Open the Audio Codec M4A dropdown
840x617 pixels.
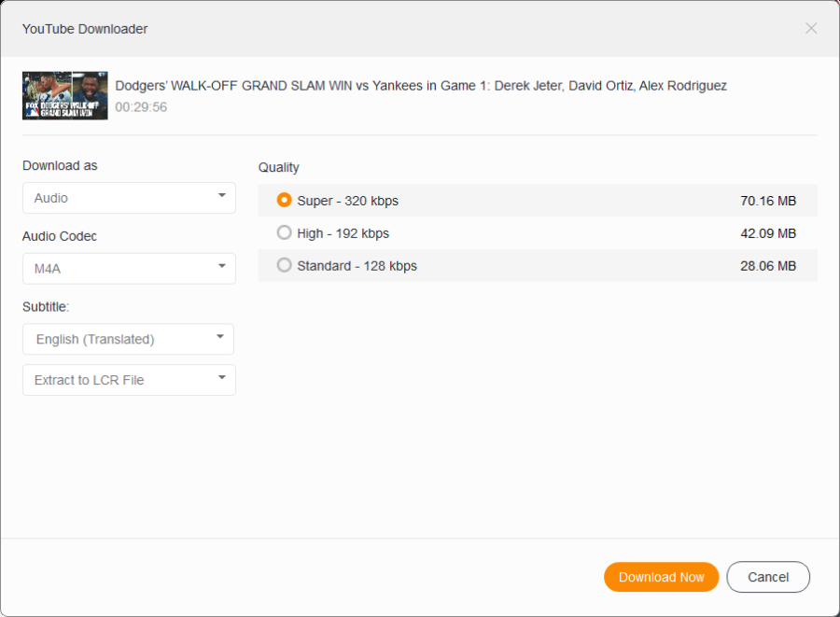tap(129, 268)
